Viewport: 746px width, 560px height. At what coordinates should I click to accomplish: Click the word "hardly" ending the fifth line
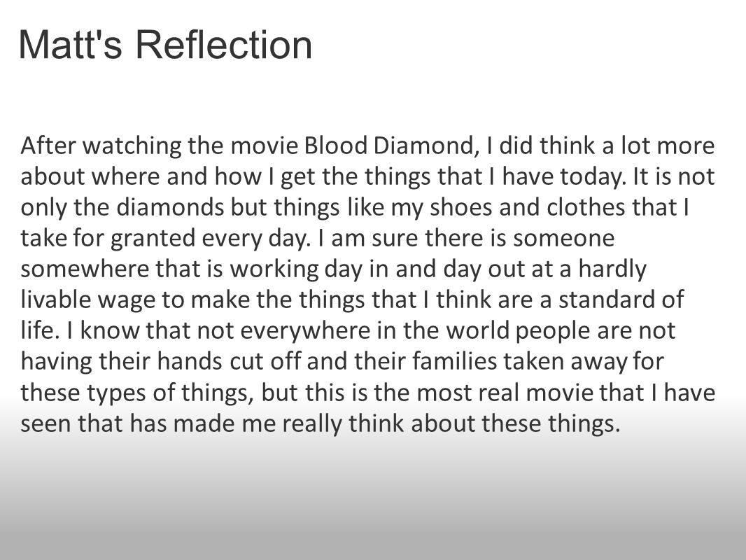(x=612, y=269)
